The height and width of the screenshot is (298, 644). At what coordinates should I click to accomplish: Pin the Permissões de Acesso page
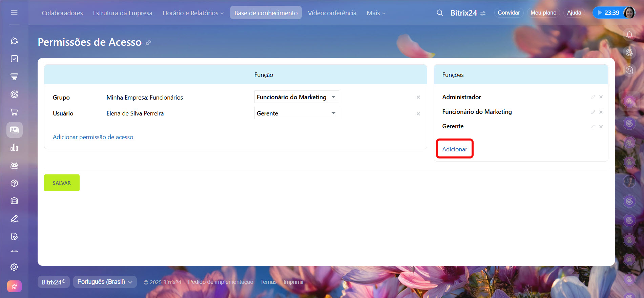click(148, 43)
